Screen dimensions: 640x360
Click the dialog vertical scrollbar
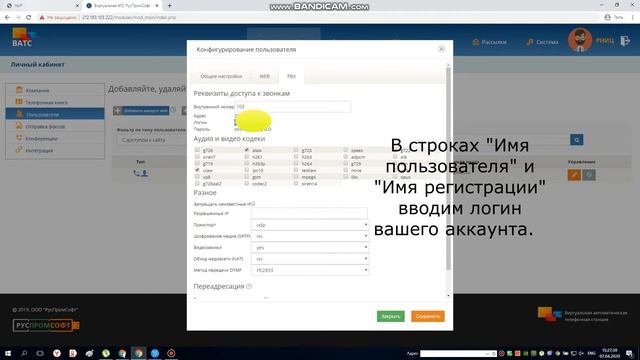[449, 168]
